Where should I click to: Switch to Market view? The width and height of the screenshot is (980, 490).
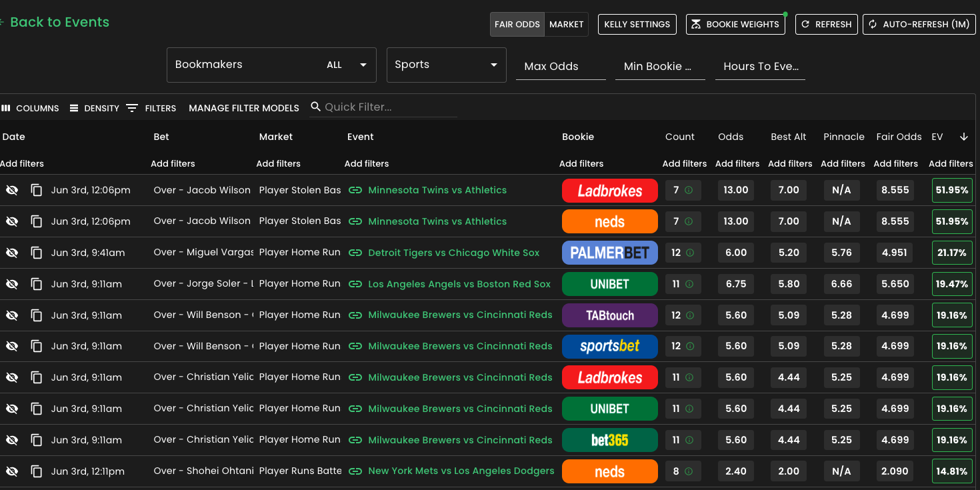tap(567, 24)
